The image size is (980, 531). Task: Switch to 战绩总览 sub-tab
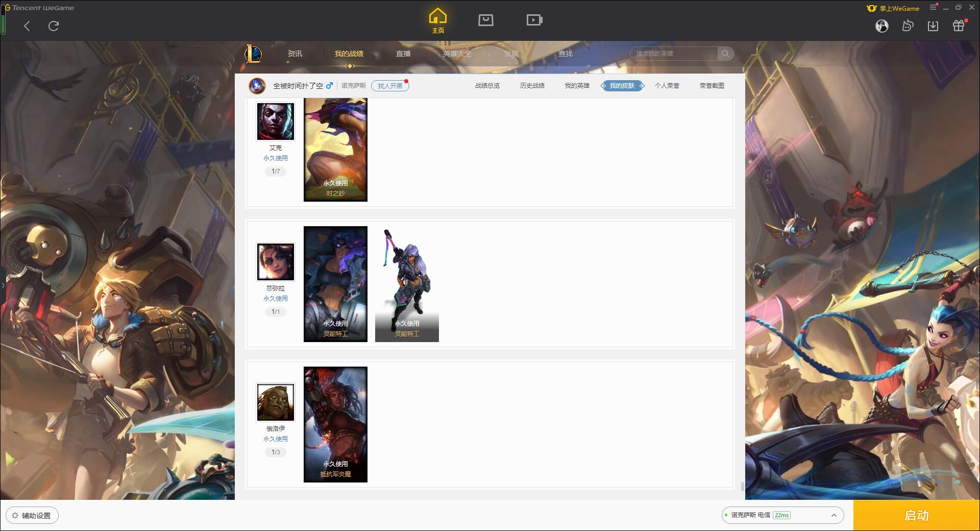pyautogui.click(x=487, y=86)
